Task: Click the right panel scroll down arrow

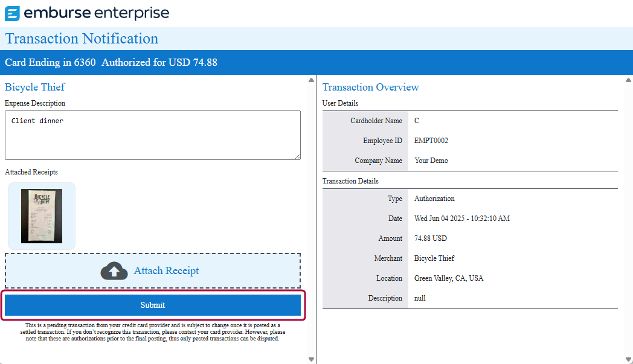Action: pyautogui.click(x=629, y=359)
